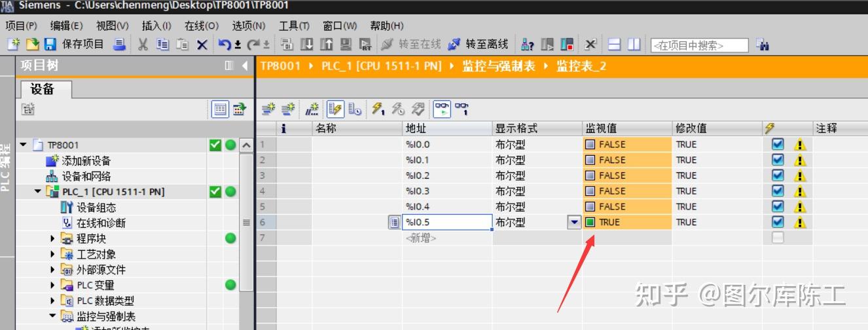Uncheck modify checkbox for %I0.2 row

pyautogui.click(x=778, y=175)
